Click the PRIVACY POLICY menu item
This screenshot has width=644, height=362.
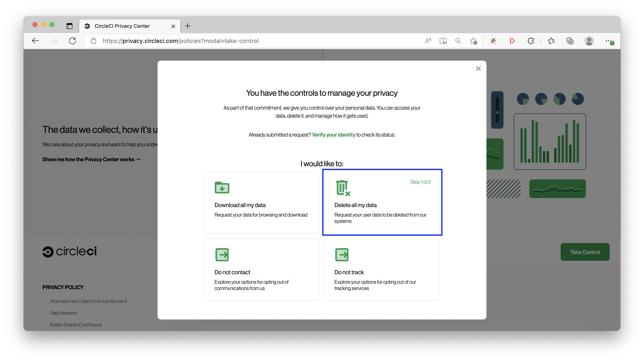62,287
